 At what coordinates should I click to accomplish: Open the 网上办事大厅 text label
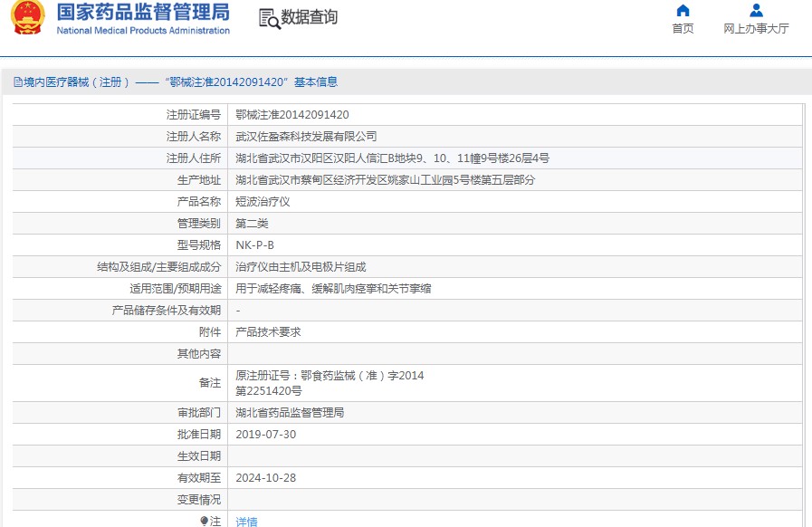[x=756, y=29]
